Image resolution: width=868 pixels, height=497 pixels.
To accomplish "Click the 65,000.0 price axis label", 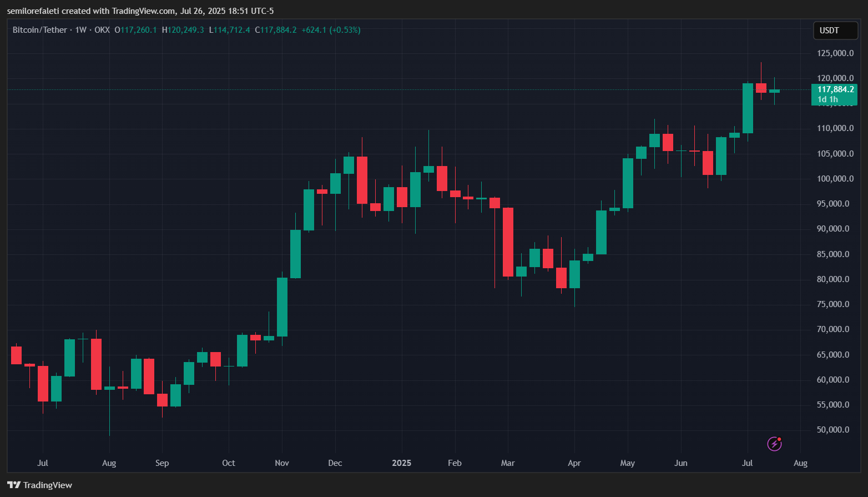I will click(833, 355).
